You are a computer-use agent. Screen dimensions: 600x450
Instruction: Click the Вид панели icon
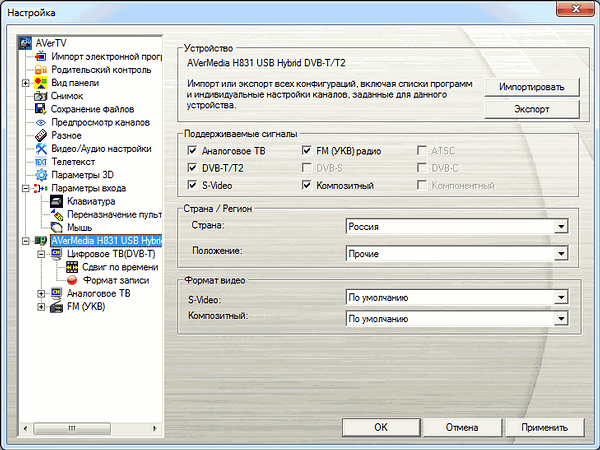(41, 83)
